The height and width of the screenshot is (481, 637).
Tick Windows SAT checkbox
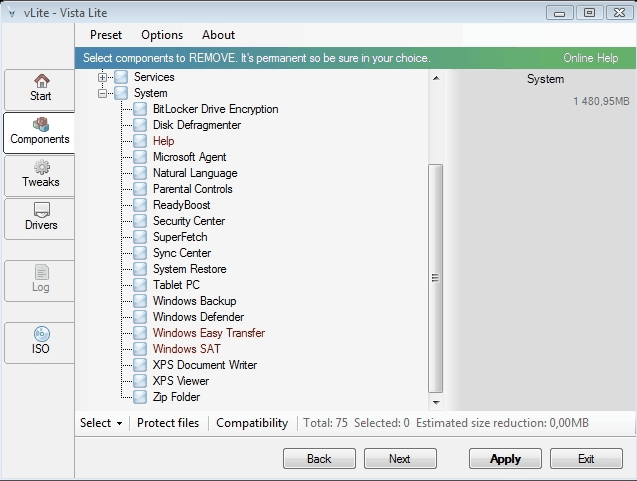click(140, 349)
